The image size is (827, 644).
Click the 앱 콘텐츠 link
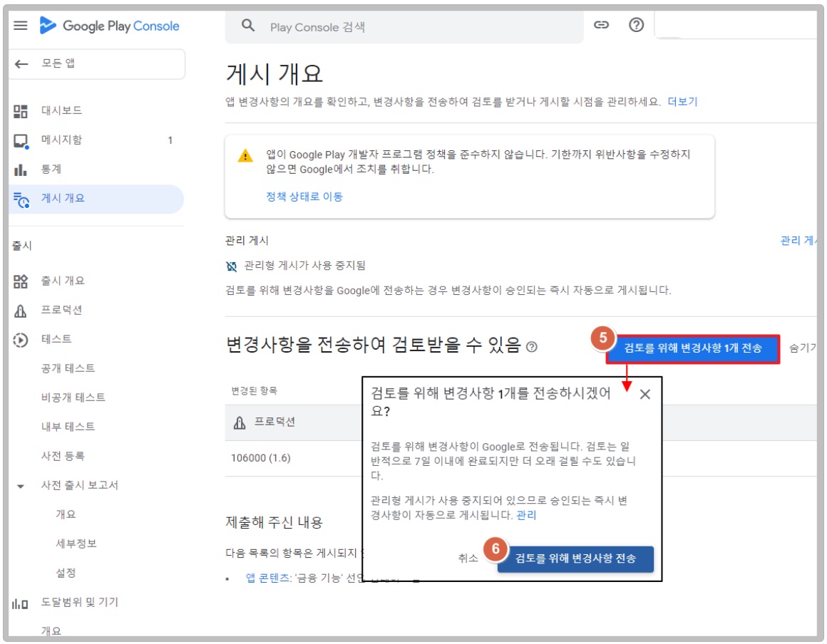coord(267,578)
